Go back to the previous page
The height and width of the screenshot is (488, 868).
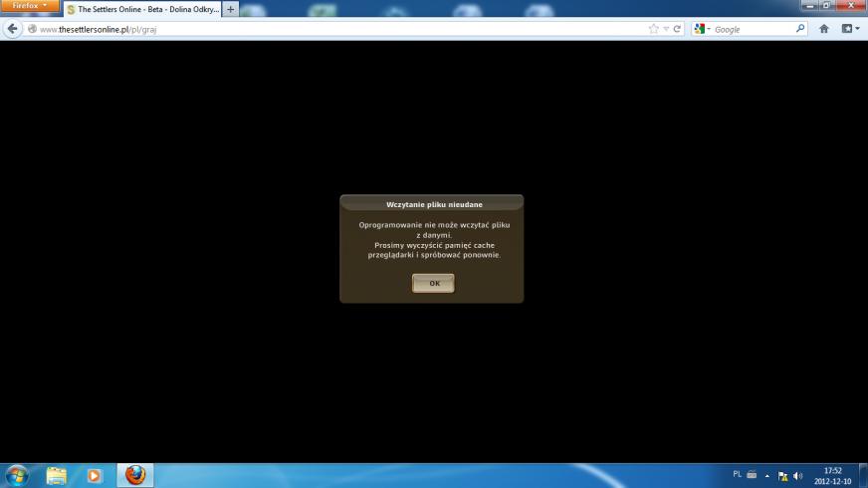[x=13, y=29]
